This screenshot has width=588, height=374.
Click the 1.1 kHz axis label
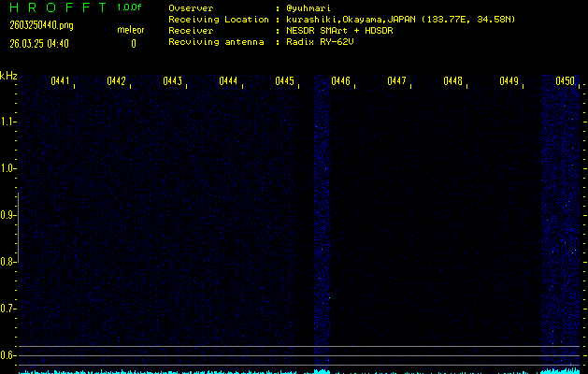click(7, 122)
